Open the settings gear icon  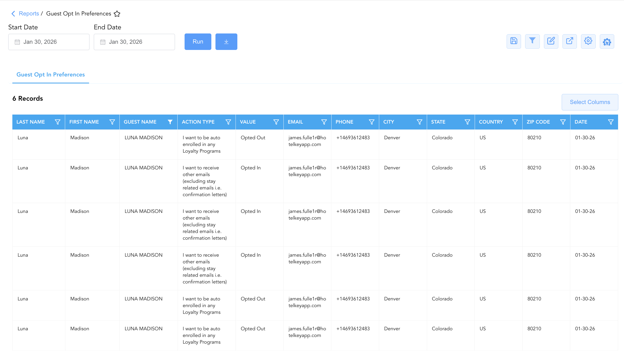pyautogui.click(x=588, y=41)
